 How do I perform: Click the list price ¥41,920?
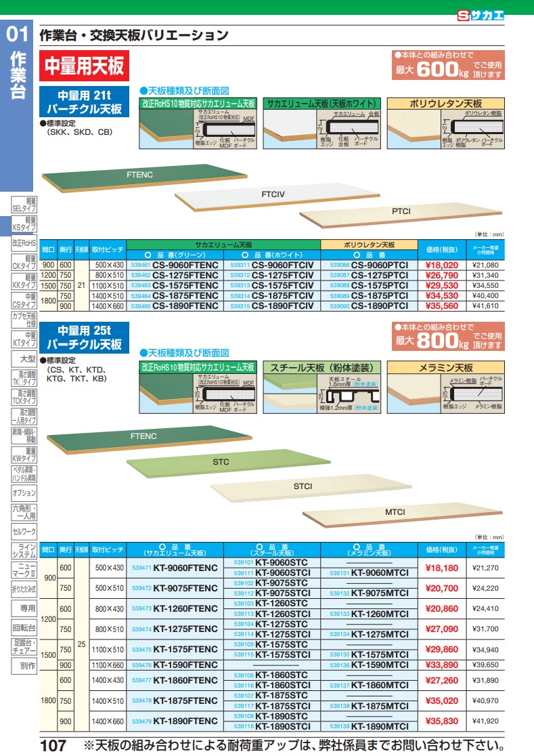[485, 721]
